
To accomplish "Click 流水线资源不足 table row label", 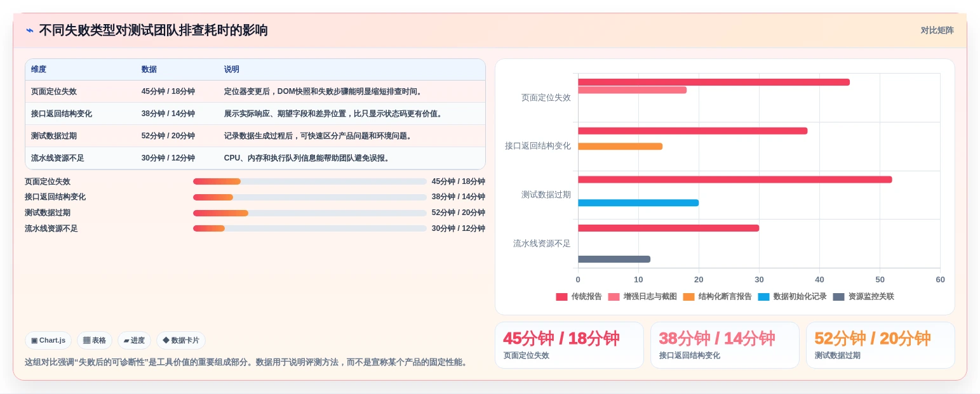I will tap(58, 158).
